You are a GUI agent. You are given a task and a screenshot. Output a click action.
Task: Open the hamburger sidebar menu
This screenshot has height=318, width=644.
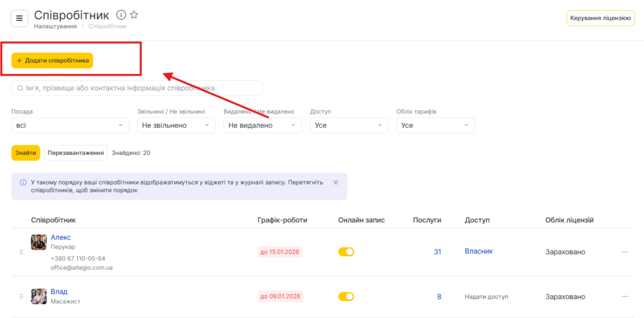(19, 19)
